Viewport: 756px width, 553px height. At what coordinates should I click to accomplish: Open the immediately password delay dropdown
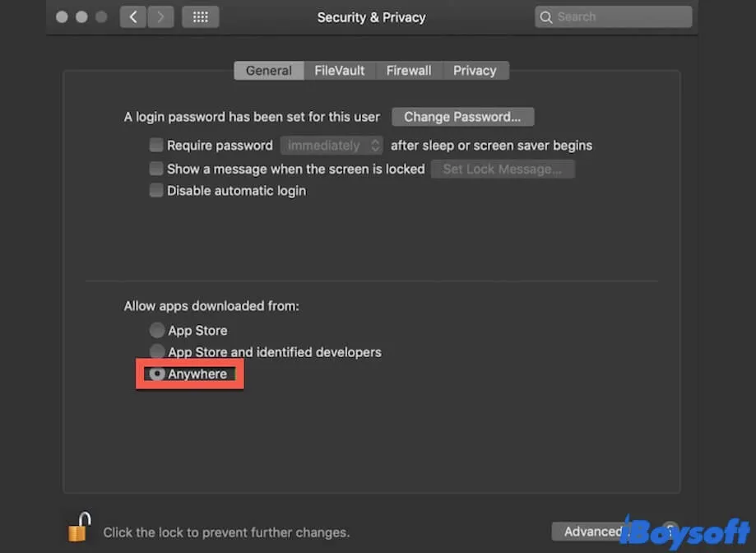[x=332, y=146]
